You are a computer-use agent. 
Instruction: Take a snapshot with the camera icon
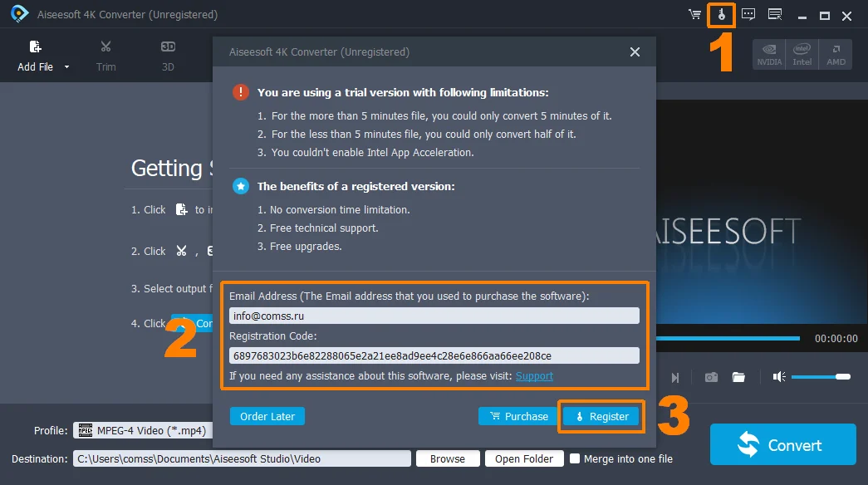[x=711, y=377]
